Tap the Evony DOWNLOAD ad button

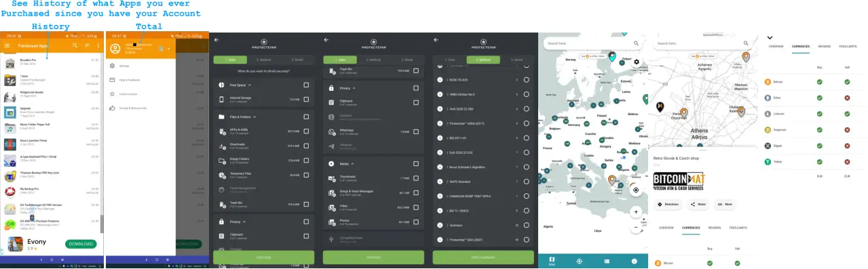81,244
